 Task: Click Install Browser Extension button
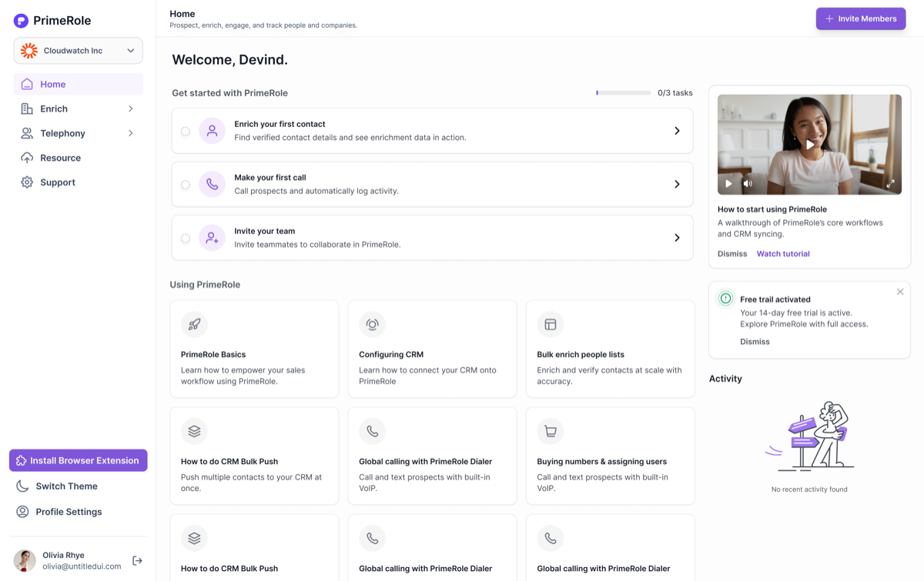(x=78, y=460)
